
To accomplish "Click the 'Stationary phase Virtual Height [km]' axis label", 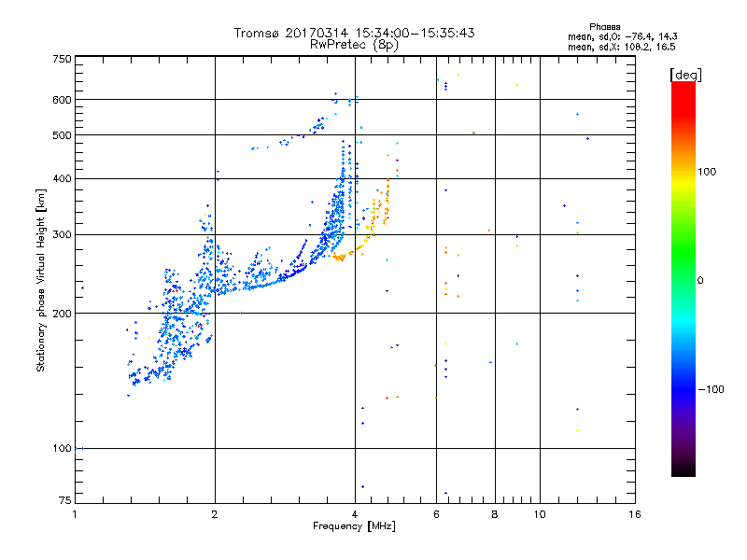I will point(41,280).
